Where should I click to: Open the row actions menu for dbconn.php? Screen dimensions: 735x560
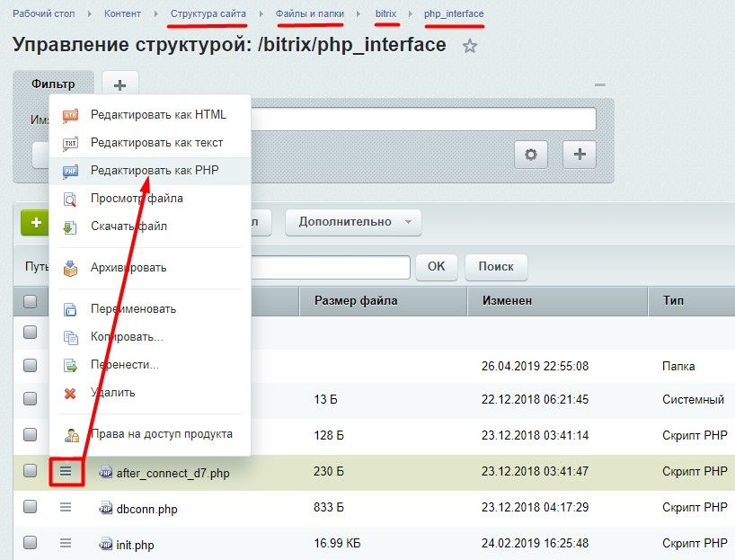[x=66, y=507]
